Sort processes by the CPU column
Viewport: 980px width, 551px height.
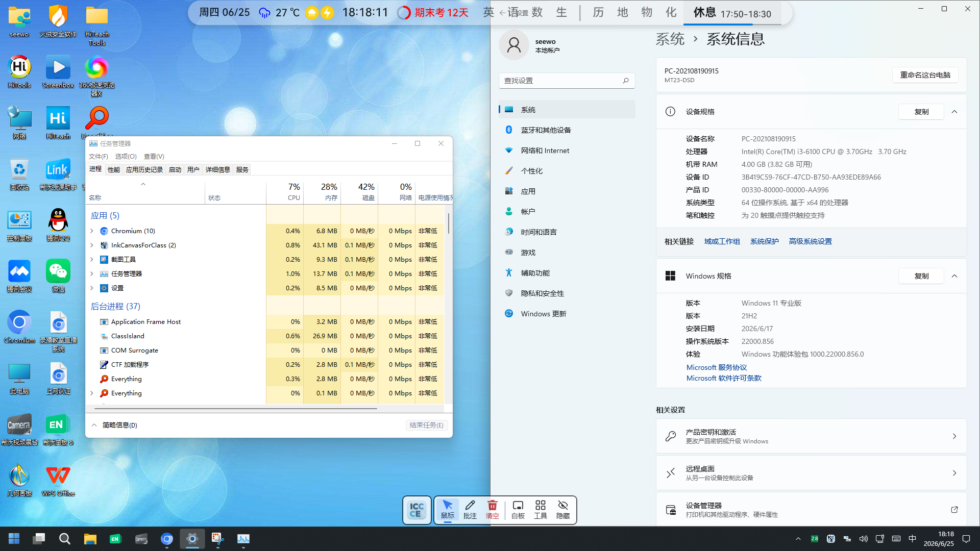[285, 192]
